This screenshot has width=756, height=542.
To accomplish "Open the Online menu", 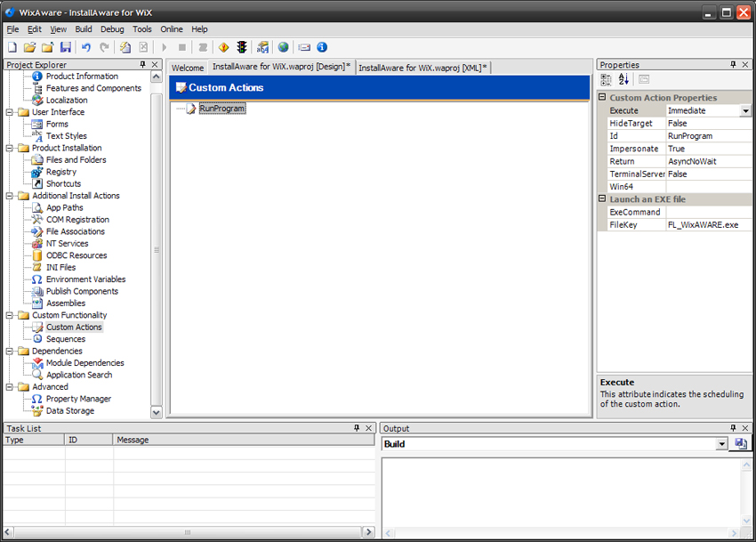I will [172, 29].
